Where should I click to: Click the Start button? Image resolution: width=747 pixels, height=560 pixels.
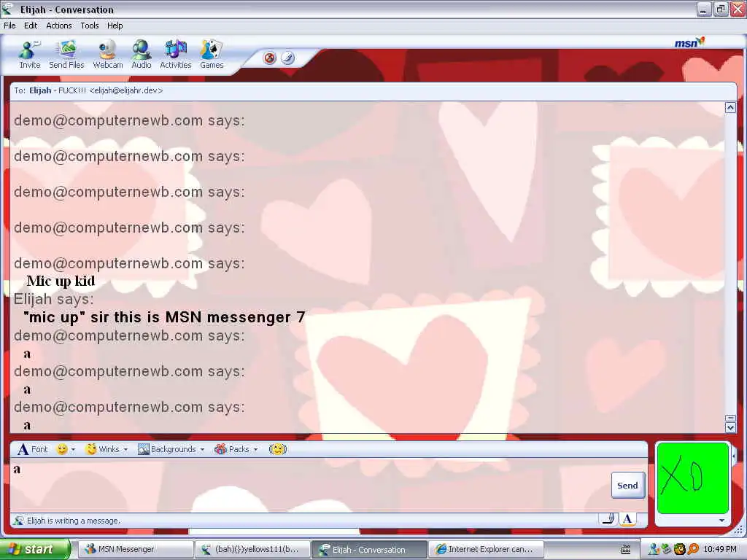point(34,549)
